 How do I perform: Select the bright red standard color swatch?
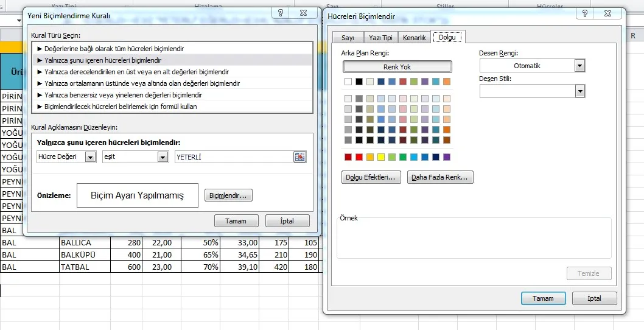coord(359,157)
